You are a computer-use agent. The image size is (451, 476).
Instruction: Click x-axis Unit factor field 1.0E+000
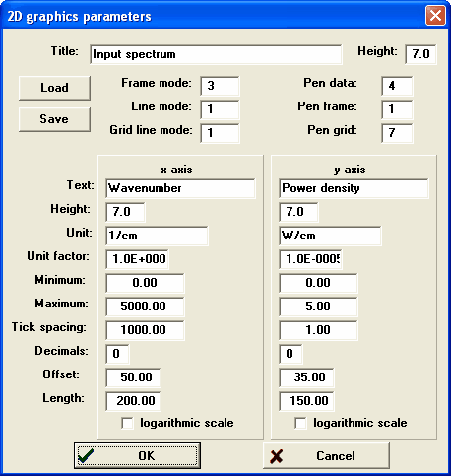138,259
